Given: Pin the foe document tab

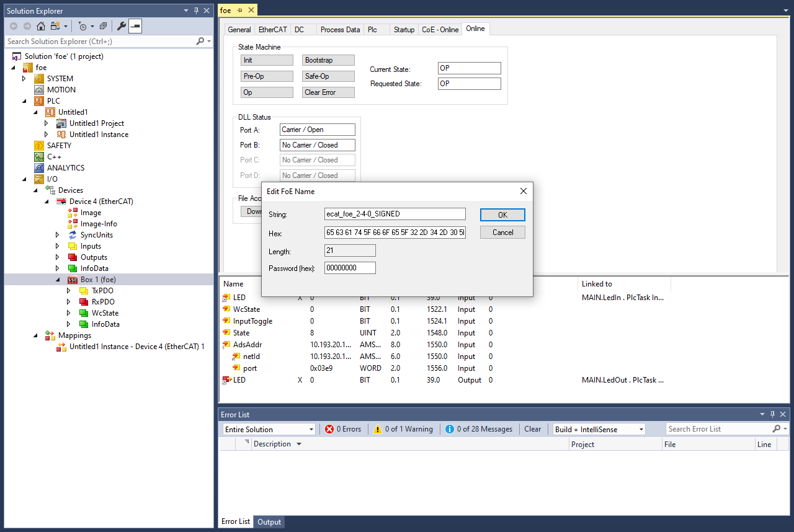Looking at the screenshot, I should (x=240, y=11).
